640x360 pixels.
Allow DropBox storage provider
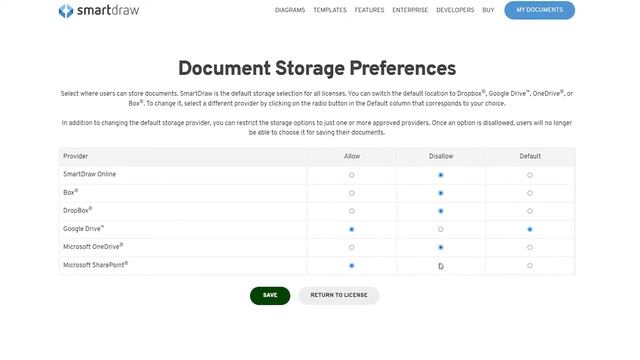click(x=351, y=211)
